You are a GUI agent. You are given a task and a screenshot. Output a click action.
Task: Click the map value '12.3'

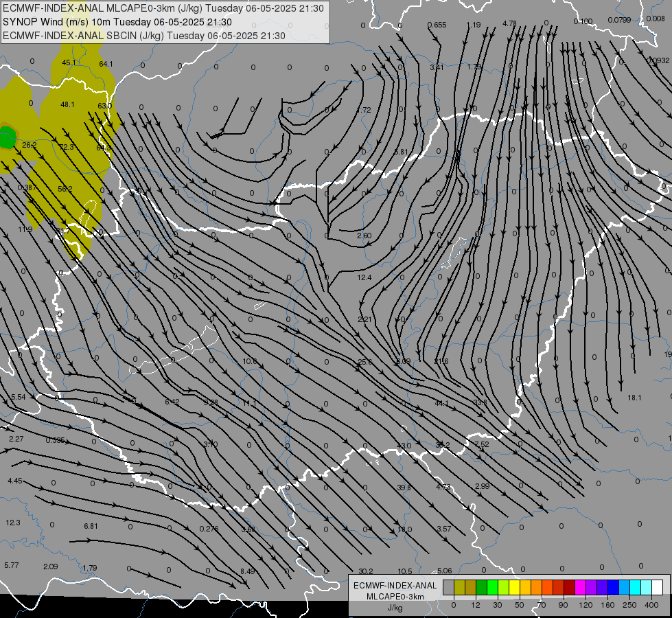[13, 523]
